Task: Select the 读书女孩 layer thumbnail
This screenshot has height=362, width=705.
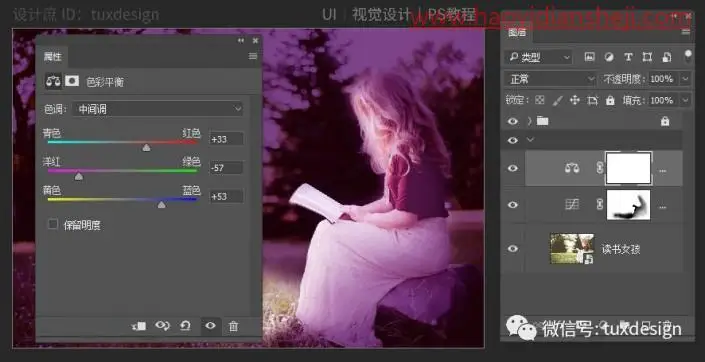Action: point(572,248)
